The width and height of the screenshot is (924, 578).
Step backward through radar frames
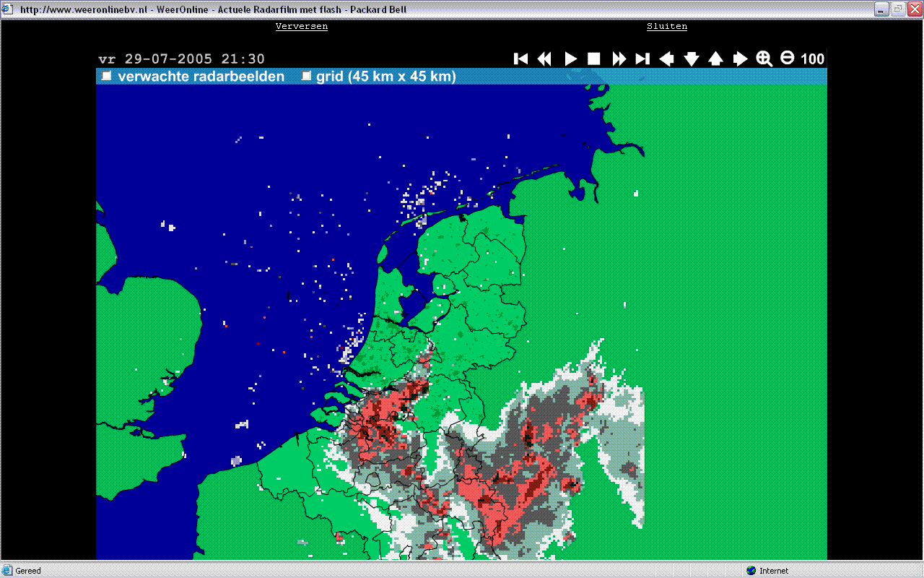545,59
